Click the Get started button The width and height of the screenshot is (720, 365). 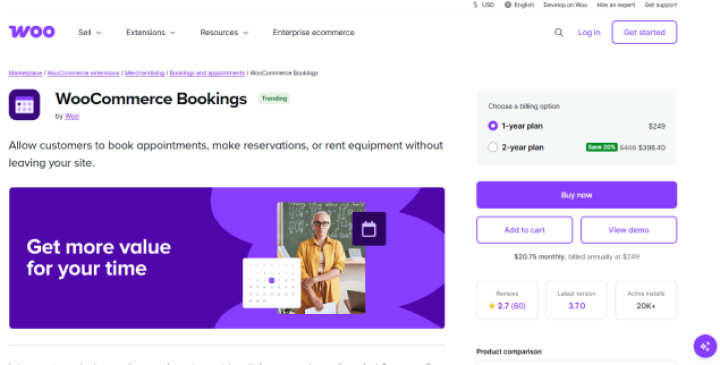(644, 32)
